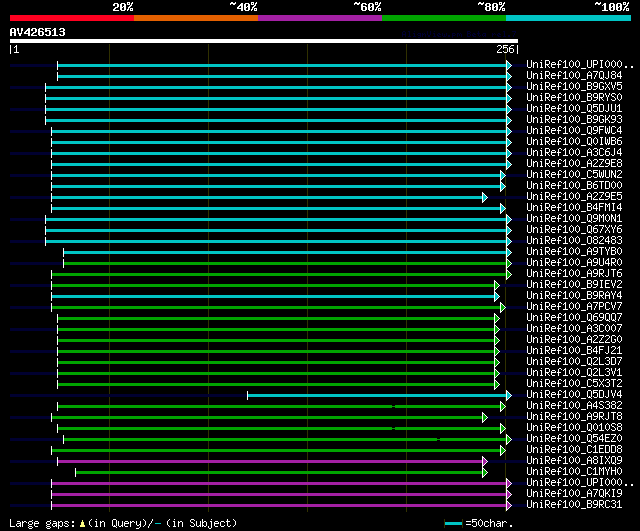Select the UniRef100_C1MYH0 entry
This screenshot has height=531, width=640.
click(x=574, y=472)
